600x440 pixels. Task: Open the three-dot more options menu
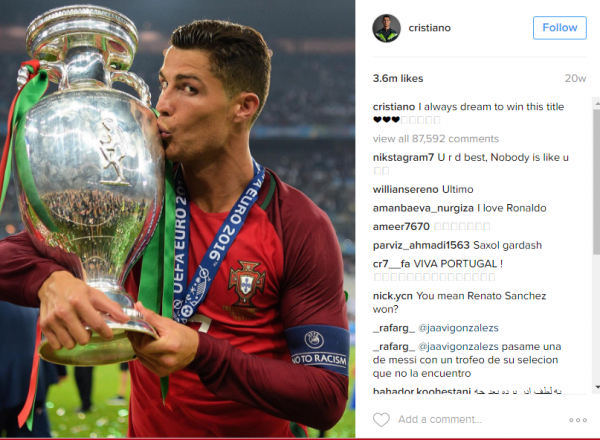point(578,420)
